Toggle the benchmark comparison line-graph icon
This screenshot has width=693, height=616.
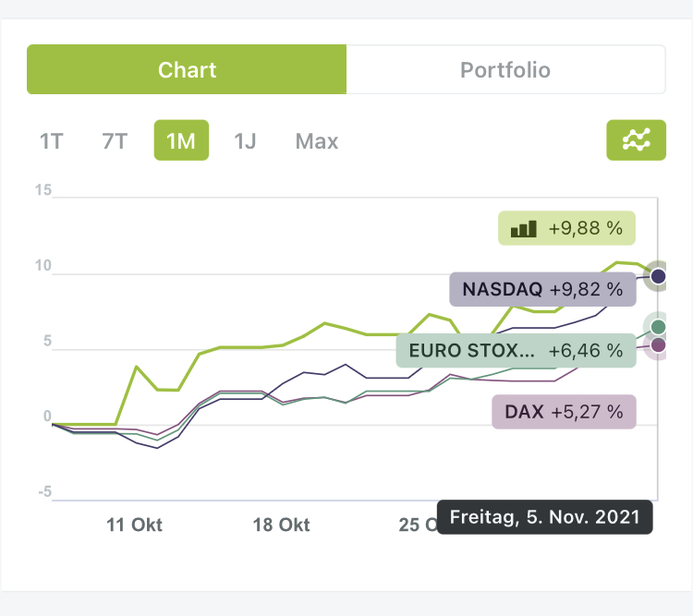tap(636, 140)
